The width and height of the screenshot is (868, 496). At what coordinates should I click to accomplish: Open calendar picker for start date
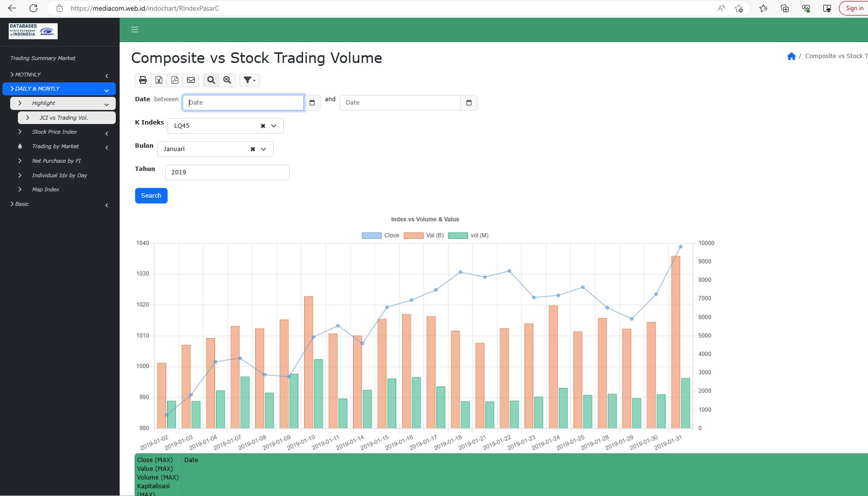(x=312, y=103)
